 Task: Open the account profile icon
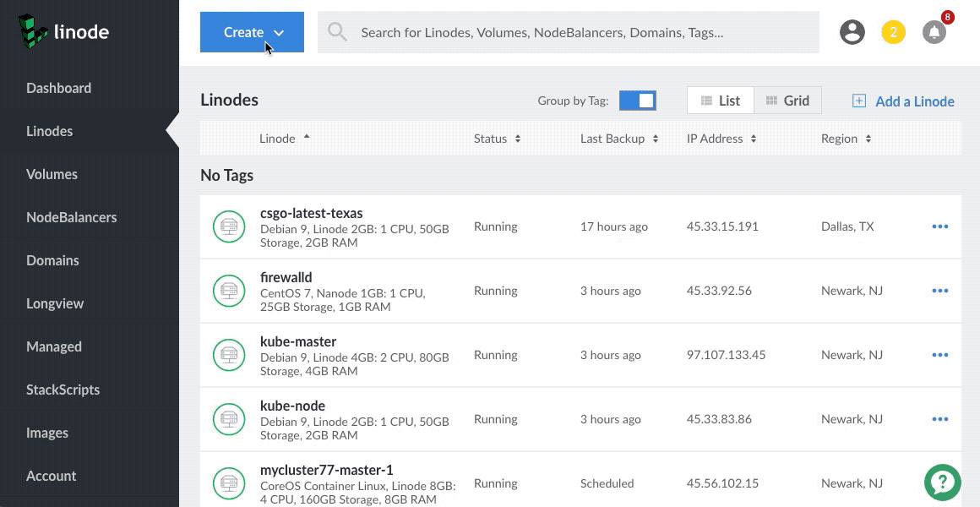tap(852, 31)
